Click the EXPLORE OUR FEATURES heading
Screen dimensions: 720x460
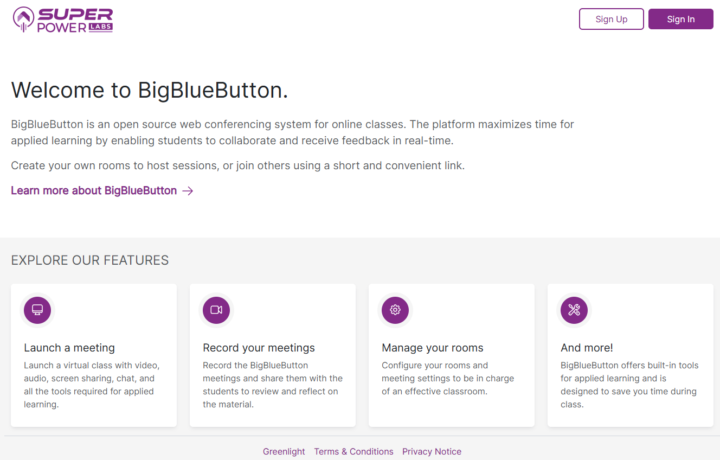(90, 260)
